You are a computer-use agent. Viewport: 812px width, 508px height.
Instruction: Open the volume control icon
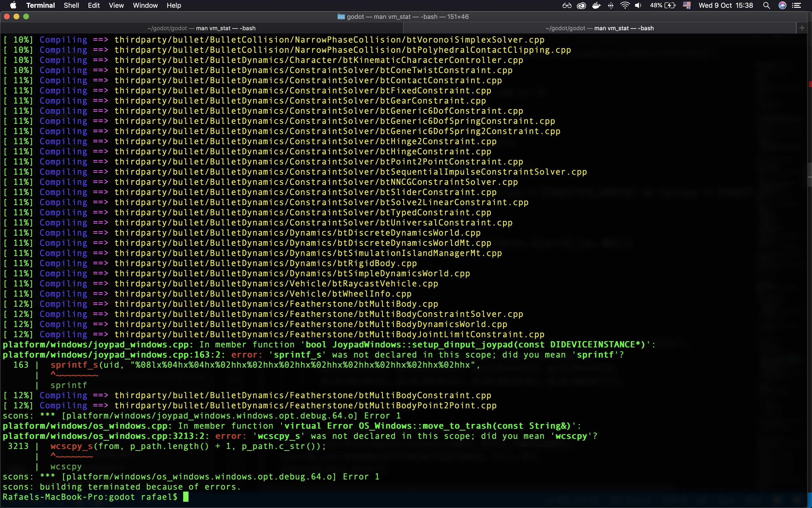pyautogui.click(x=638, y=5)
